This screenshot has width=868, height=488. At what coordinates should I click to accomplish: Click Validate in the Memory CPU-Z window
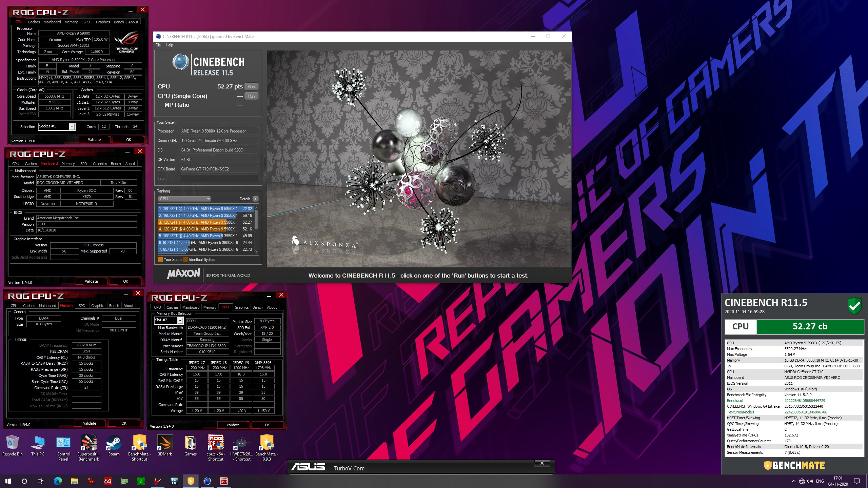coord(90,423)
